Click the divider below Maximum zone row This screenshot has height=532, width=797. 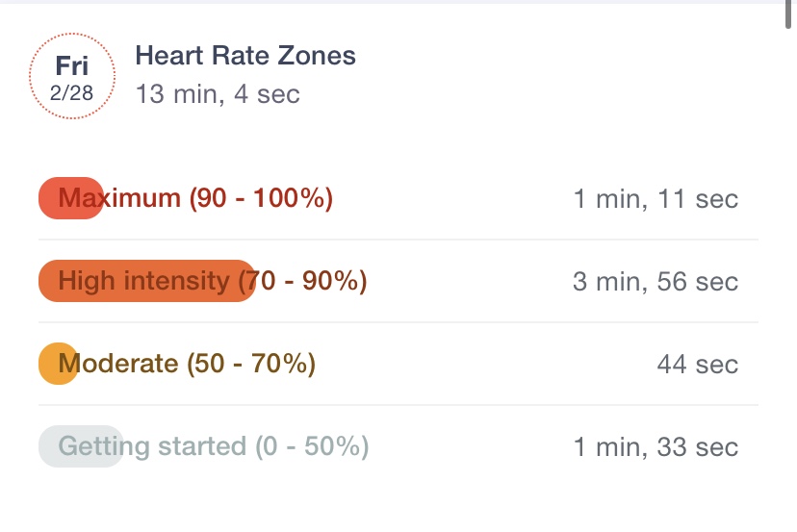click(x=398, y=240)
